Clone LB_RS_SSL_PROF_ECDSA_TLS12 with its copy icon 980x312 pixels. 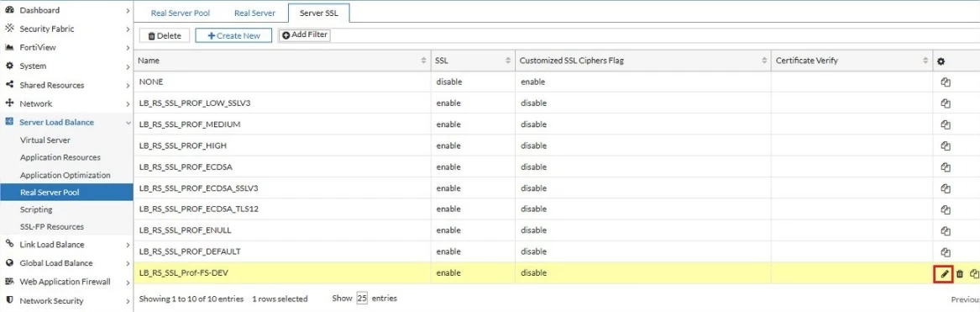pyautogui.click(x=946, y=209)
